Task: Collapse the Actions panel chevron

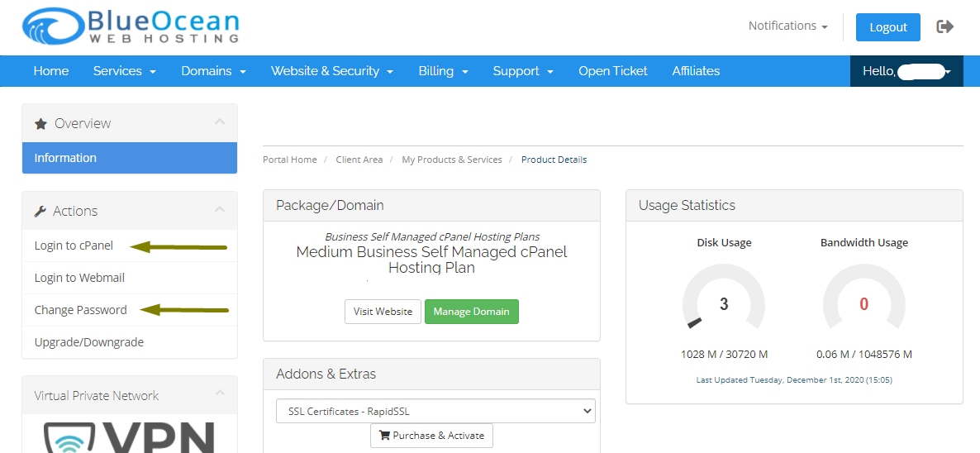Action: [x=219, y=210]
